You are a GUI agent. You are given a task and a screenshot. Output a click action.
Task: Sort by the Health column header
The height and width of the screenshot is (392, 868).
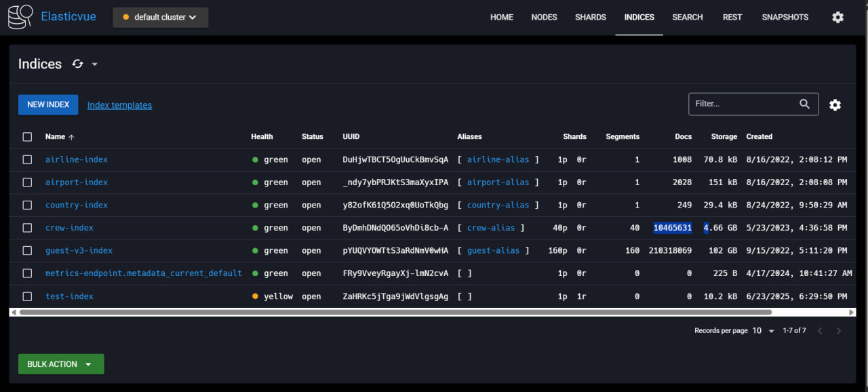(262, 137)
